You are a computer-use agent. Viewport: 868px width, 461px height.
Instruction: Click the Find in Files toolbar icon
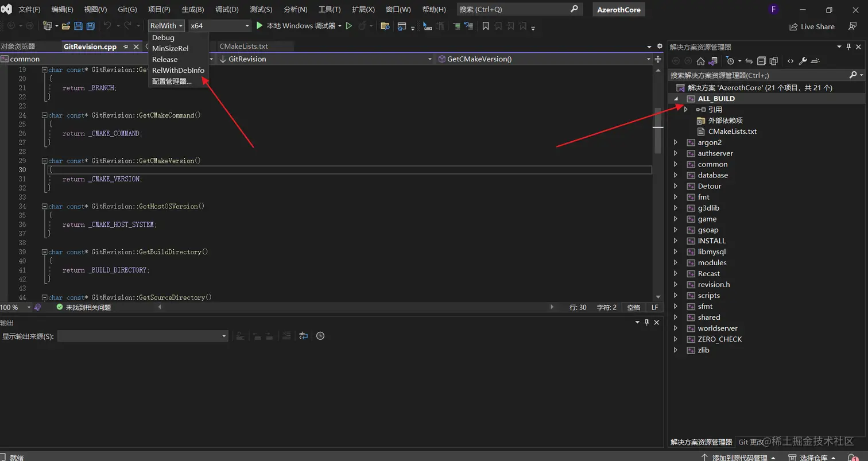(x=385, y=26)
